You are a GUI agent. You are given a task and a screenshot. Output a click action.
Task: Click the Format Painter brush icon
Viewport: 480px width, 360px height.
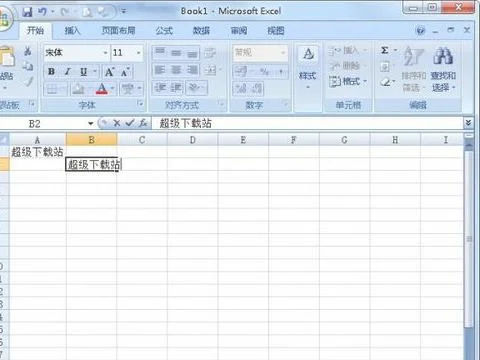29,81
